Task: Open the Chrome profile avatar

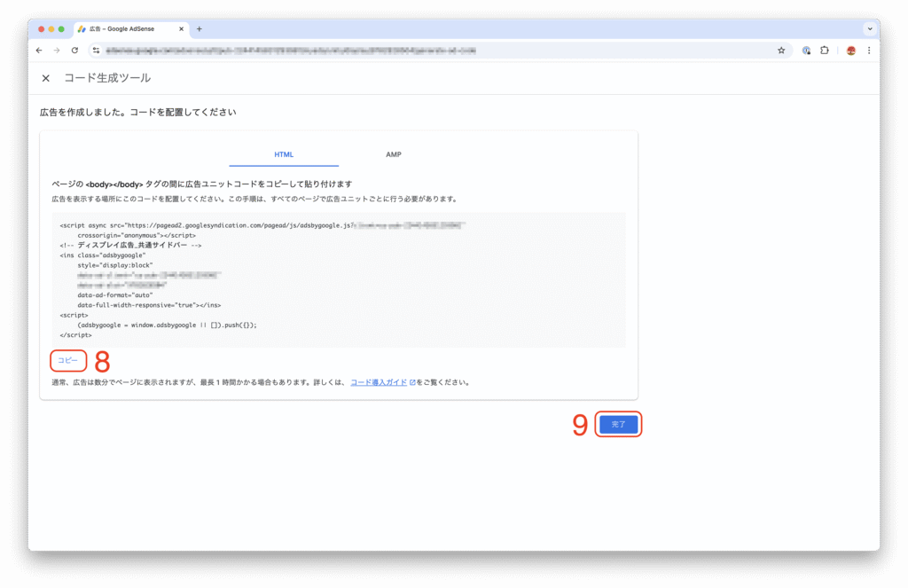Action: [850, 51]
